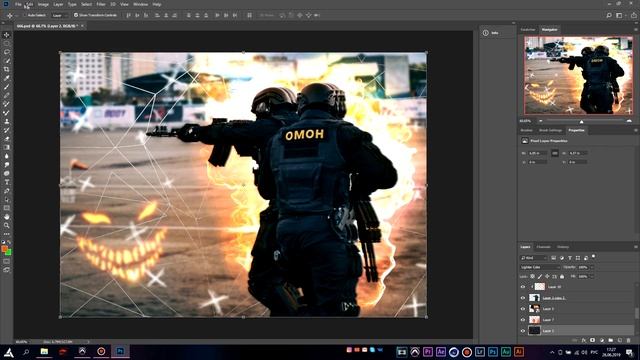Open the Layer menu

click(58, 4)
